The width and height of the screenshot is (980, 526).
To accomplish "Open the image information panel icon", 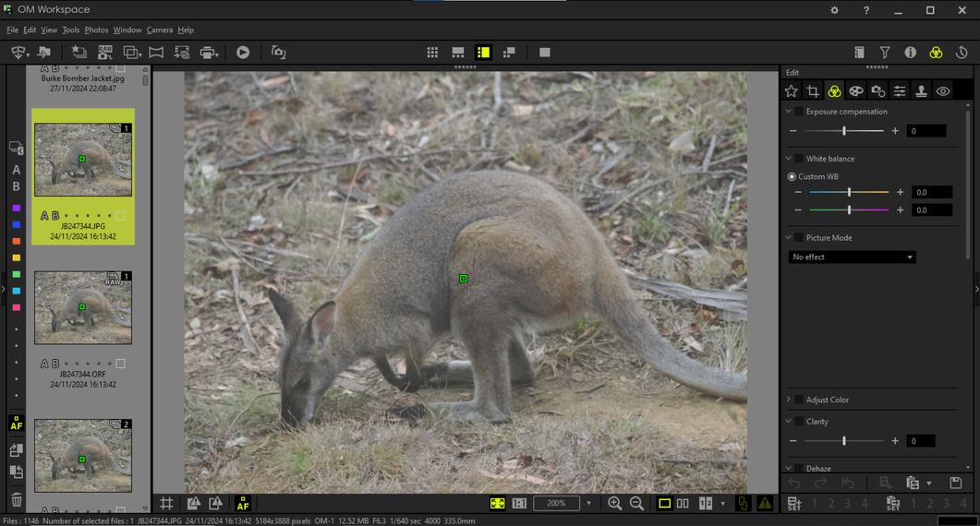I will click(x=910, y=53).
